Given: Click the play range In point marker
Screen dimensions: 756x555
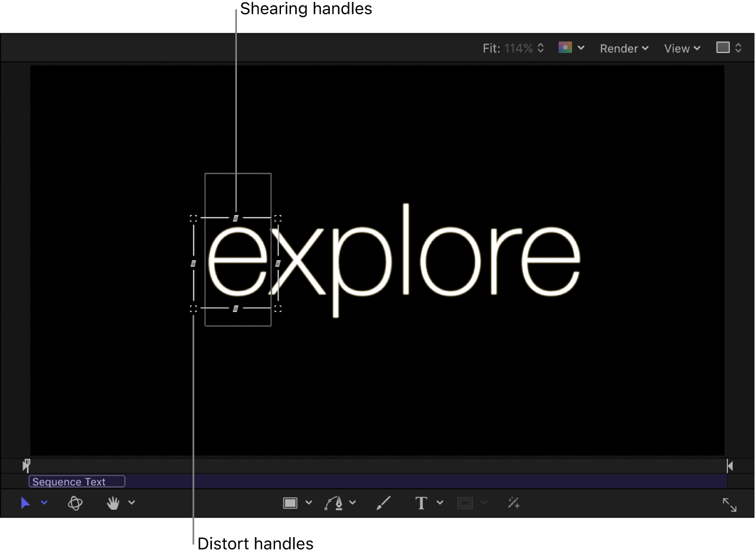Looking at the screenshot, I should [25, 465].
